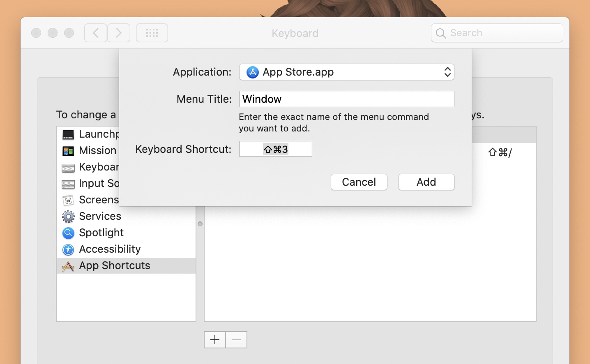
Task: Click the Keyboard category icon in the list
Action: (x=68, y=167)
